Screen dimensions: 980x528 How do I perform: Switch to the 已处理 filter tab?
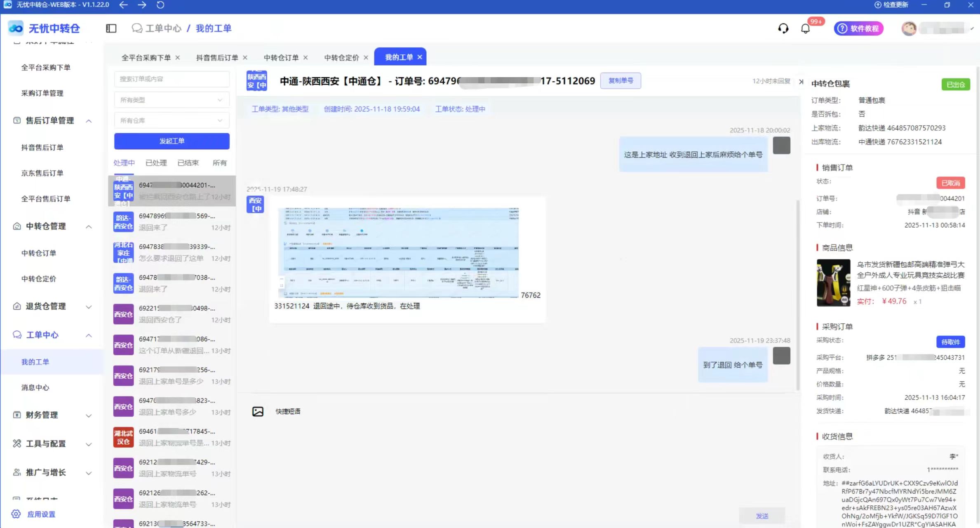click(x=156, y=163)
